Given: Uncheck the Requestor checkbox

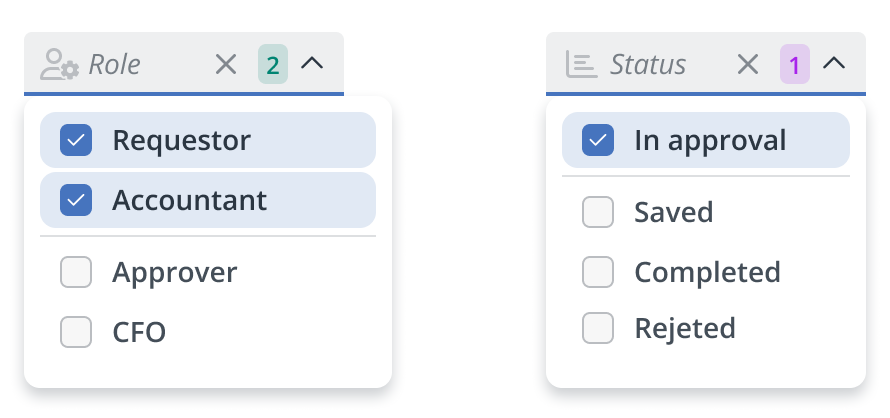Looking at the screenshot, I should [76, 140].
